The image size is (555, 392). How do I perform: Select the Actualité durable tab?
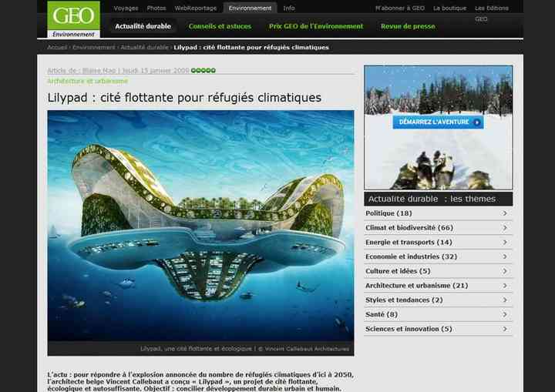(143, 26)
